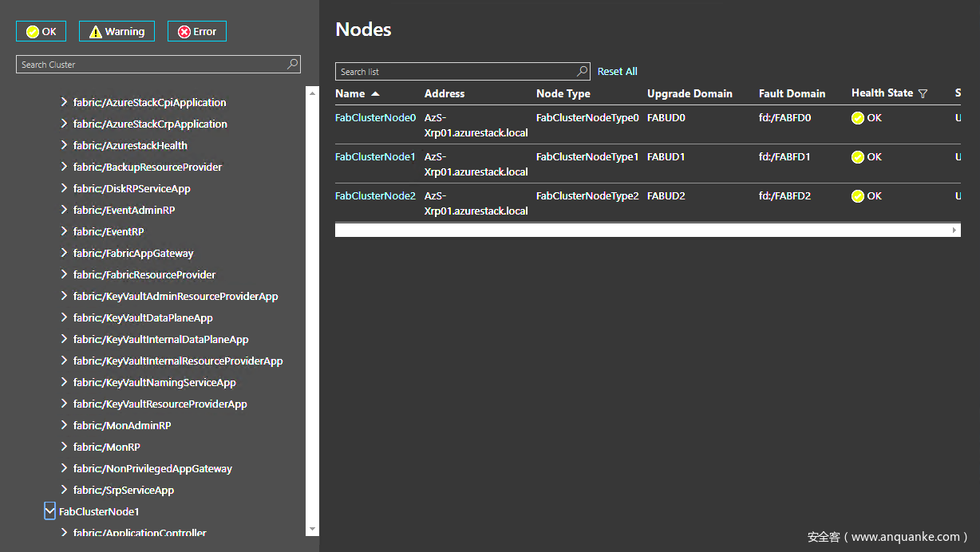Select fabric:/KeyVaultInternalResourceProviderApp tree item
This screenshot has width=980, height=552.
pyautogui.click(x=178, y=361)
